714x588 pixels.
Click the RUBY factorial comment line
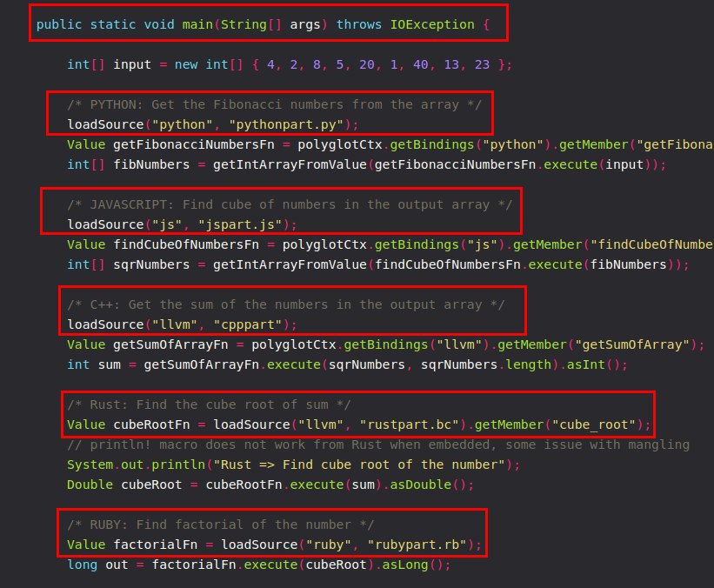tap(220, 525)
